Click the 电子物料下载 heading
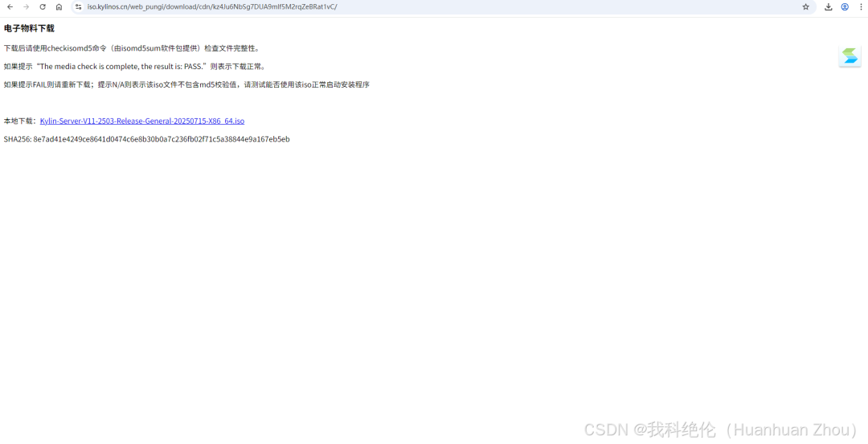Image resolution: width=868 pixels, height=444 pixels. coord(30,28)
